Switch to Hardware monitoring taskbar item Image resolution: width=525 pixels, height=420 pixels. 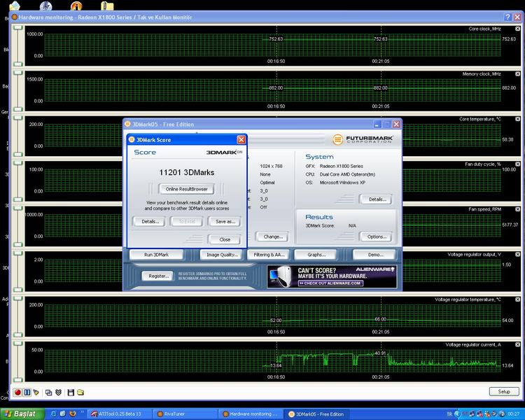(251, 414)
